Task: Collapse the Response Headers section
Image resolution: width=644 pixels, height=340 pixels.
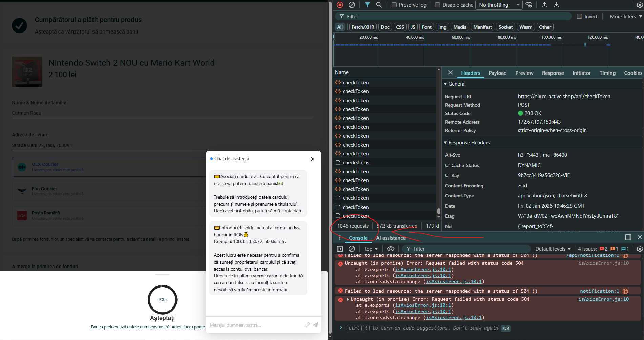Action: [x=446, y=143]
